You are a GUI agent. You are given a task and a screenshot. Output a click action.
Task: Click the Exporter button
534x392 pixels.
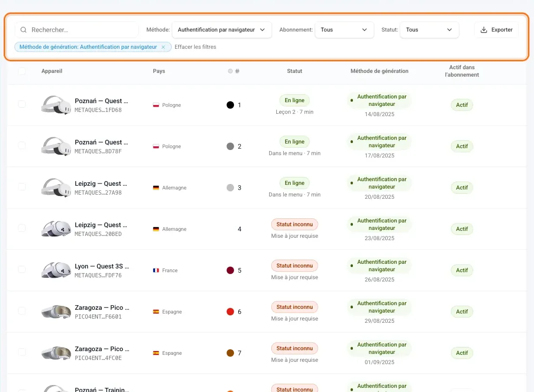tap(496, 30)
